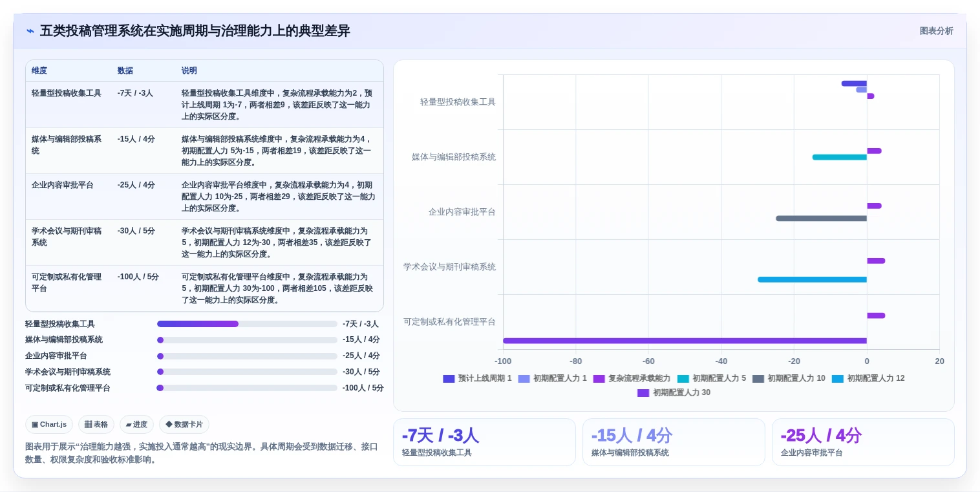Click the teal -15 bar for 媒体与编辑部投稿系统
The width and height of the screenshot is (980, 492).
click(839, 157)
